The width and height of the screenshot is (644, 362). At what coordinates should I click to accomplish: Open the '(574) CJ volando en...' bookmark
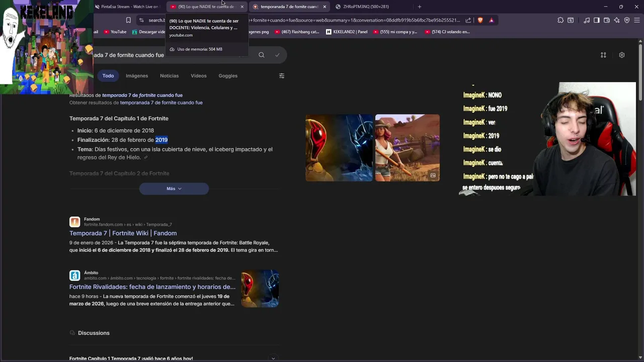447,32
